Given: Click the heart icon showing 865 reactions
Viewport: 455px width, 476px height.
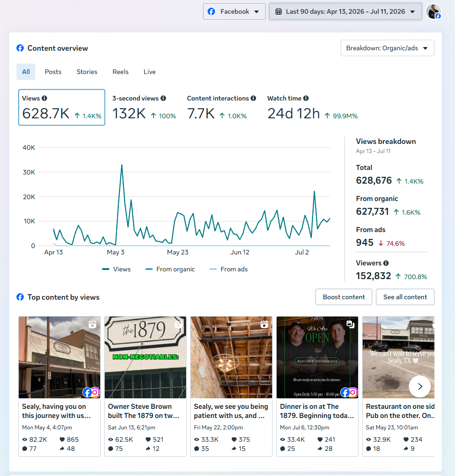Looking at the screenshot, I should 62,439.
